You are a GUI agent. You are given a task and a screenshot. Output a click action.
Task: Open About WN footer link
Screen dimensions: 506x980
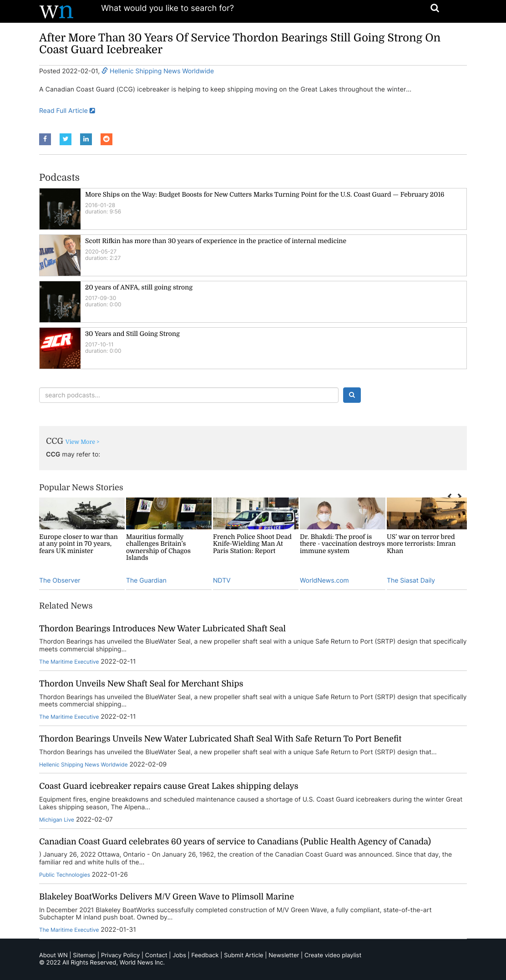[x=53, y=955]
